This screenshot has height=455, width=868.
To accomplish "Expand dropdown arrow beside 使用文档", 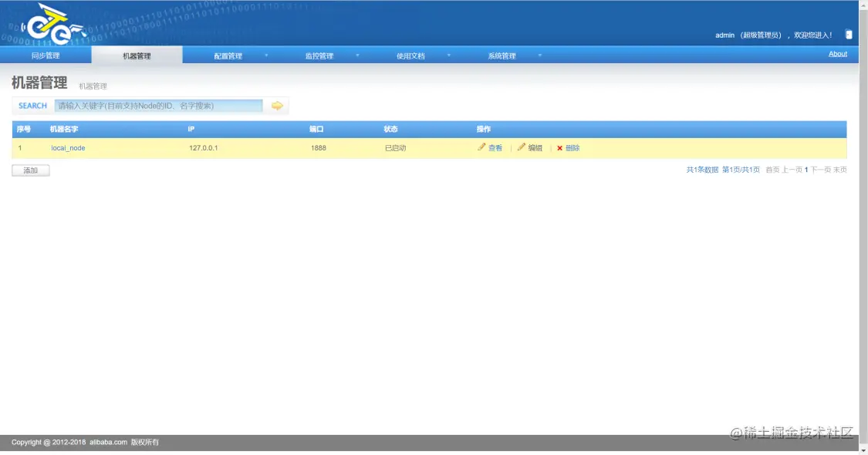I will pyautogui.click(x=449, y=56).
